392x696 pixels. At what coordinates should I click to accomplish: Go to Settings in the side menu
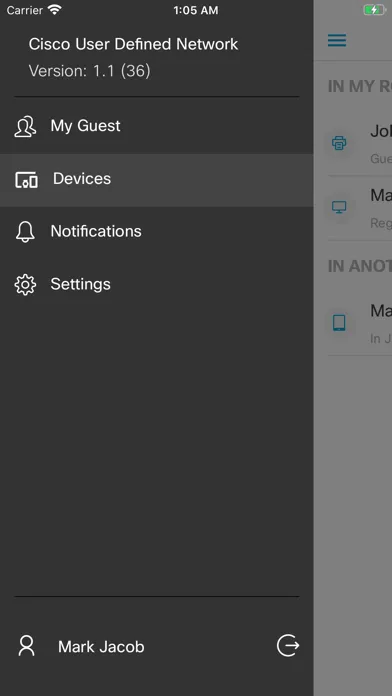[156, 284]
